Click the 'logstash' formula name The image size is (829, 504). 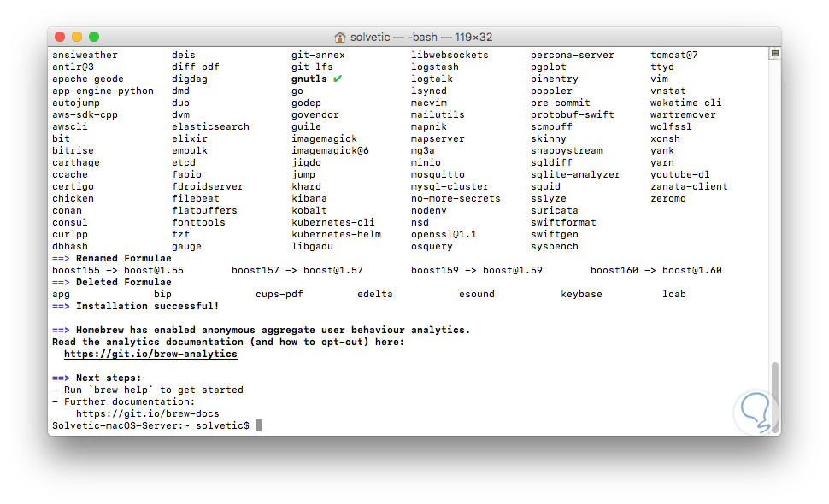(435, 67)
